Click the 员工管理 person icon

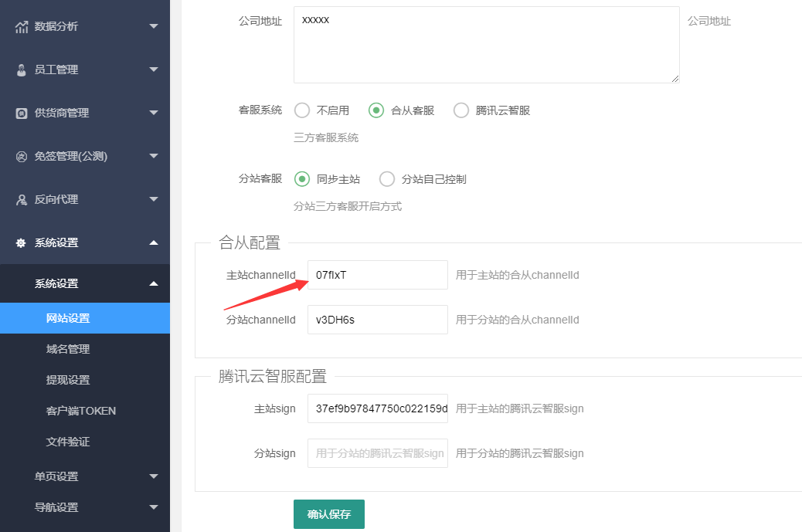(22, 70)
